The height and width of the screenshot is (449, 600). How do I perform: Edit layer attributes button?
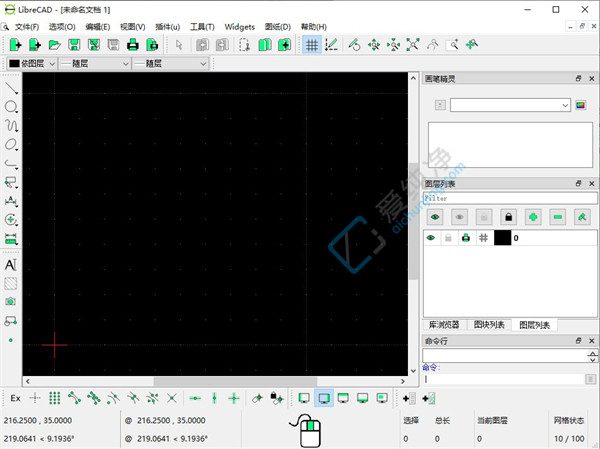(582, 217)
